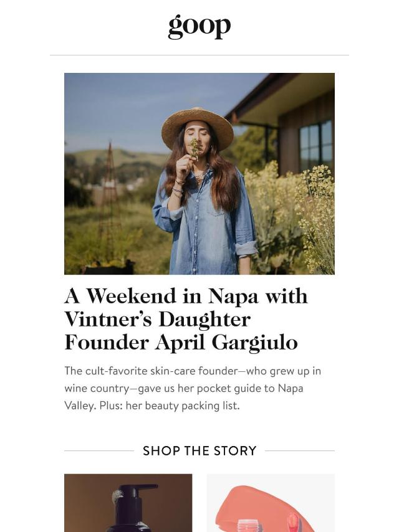Click 'Founder April Gargiulo' headline text
399x532 pixels.
pos(181,343)
